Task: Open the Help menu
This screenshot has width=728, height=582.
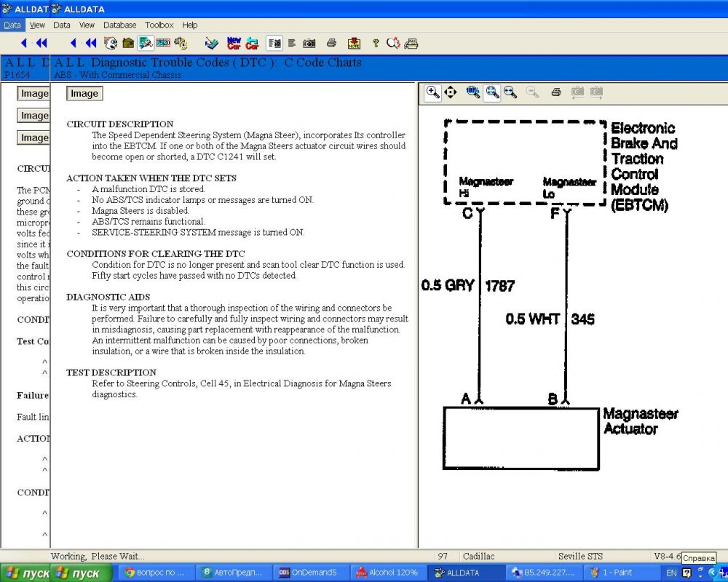Action: coord(190,25)
